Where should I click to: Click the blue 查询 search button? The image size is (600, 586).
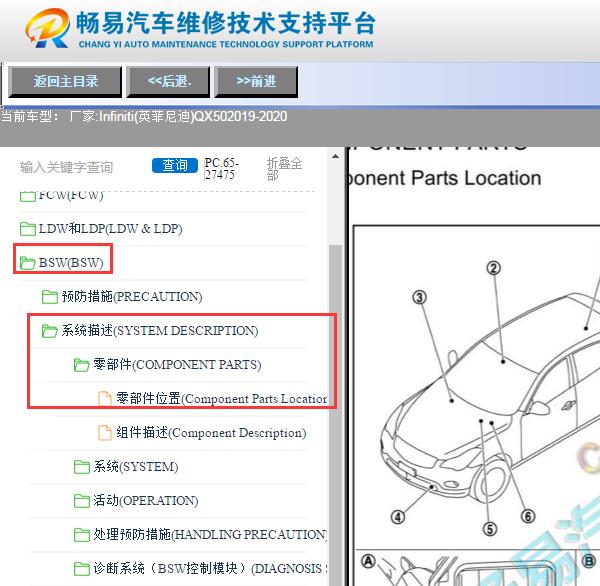click(175, 165)
